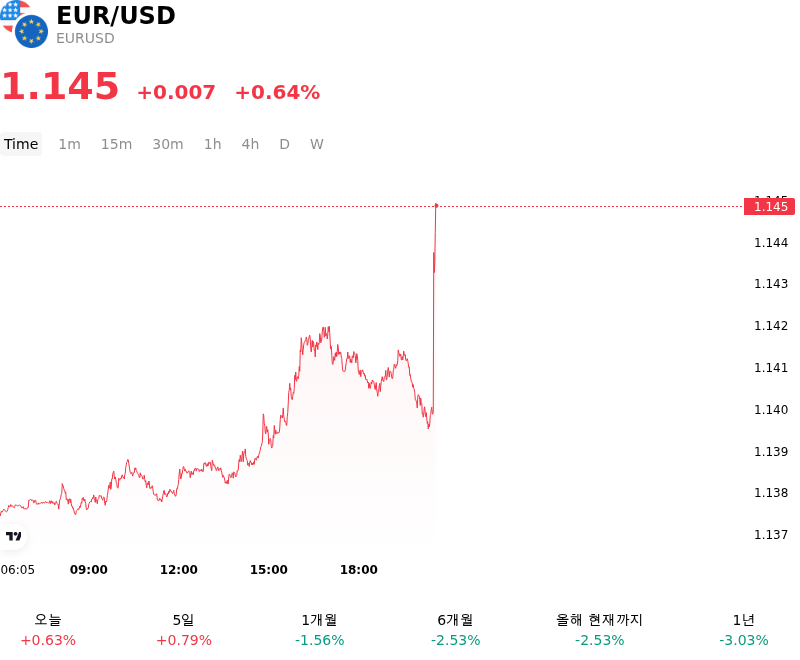Click the EUR/USD flag pair icon
The image size is (800, 660).
(24, 24)
